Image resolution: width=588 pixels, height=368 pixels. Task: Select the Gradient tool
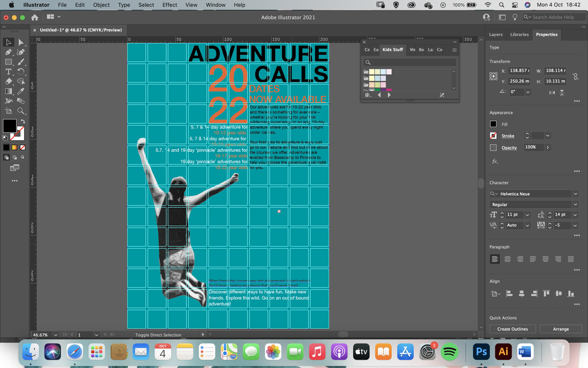[8, 91]
